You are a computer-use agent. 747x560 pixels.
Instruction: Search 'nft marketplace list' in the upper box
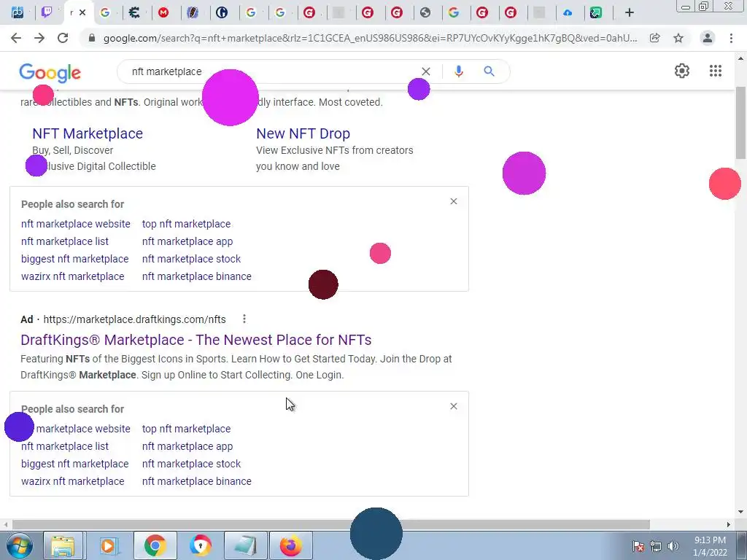pos(65,241)
